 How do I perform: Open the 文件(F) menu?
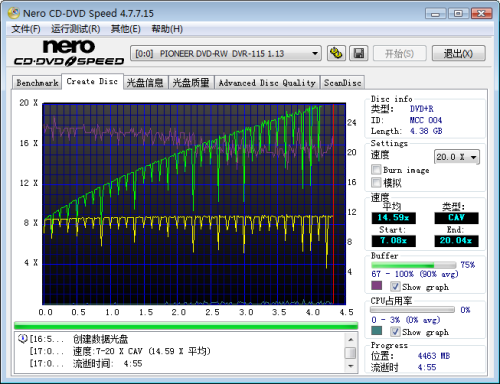[26, 29]
